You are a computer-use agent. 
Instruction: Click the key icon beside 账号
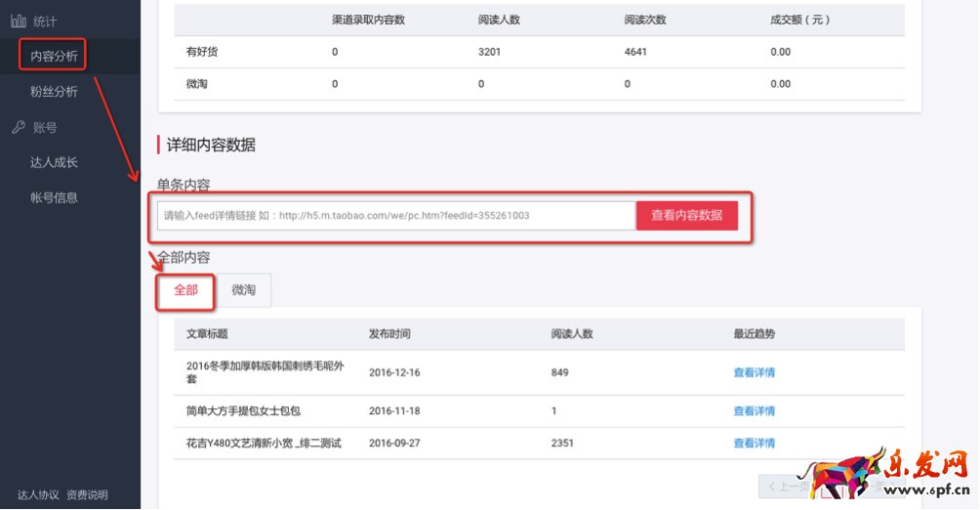19,127
